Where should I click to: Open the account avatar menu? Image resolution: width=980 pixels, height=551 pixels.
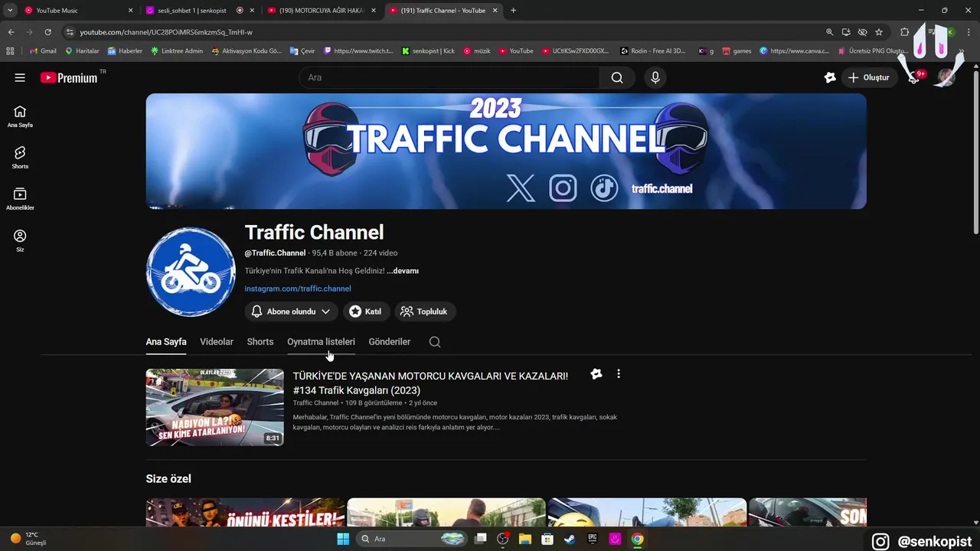point(946,77)
